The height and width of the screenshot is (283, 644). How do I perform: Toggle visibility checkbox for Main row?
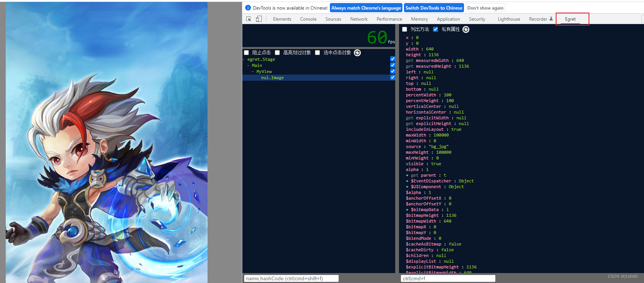coord(393,65)
